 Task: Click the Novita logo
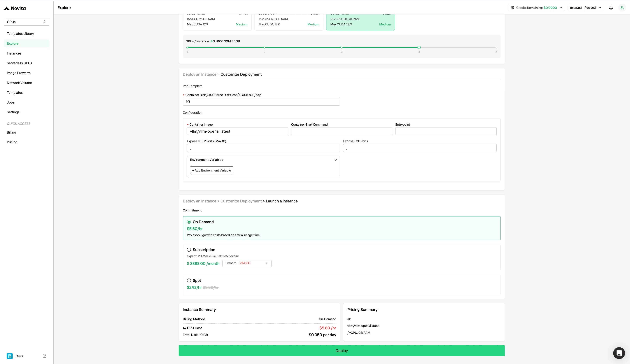coord(15,8)
